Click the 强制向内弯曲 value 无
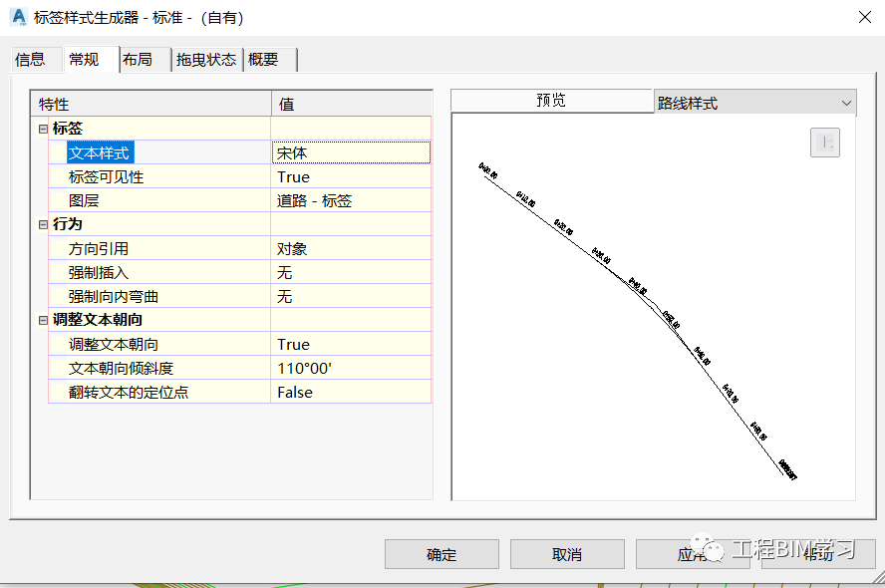This screenshot has height=588, width=885. point(351,296)
